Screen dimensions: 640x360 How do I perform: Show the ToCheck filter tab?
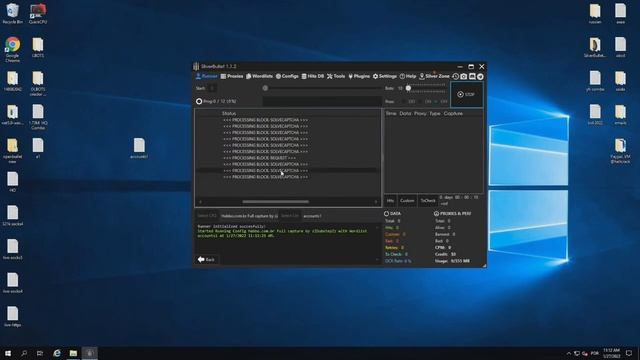click(x=428, y=200)
